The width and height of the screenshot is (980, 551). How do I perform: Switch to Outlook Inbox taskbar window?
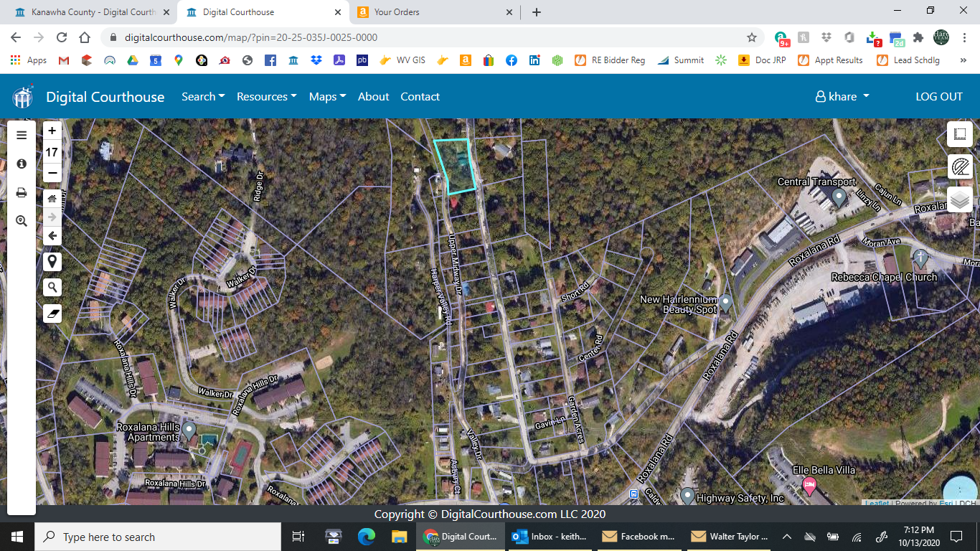[x=550, y=537]
